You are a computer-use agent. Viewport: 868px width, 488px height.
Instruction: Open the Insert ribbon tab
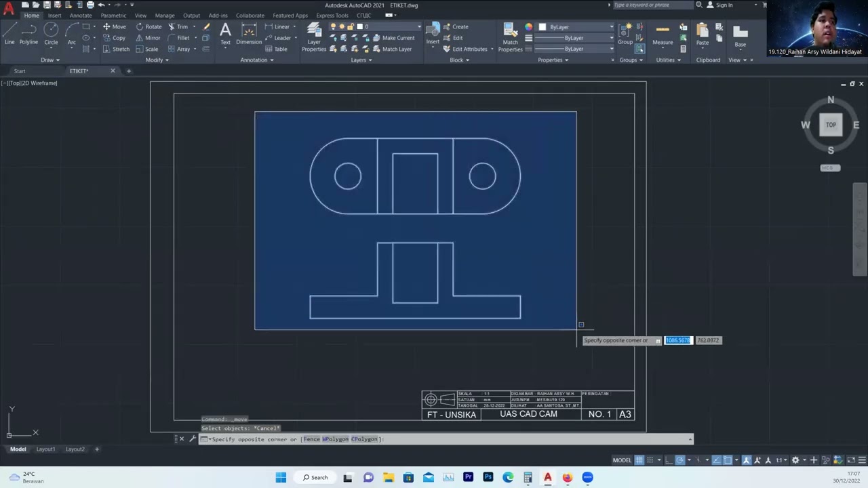pos(54,15)
